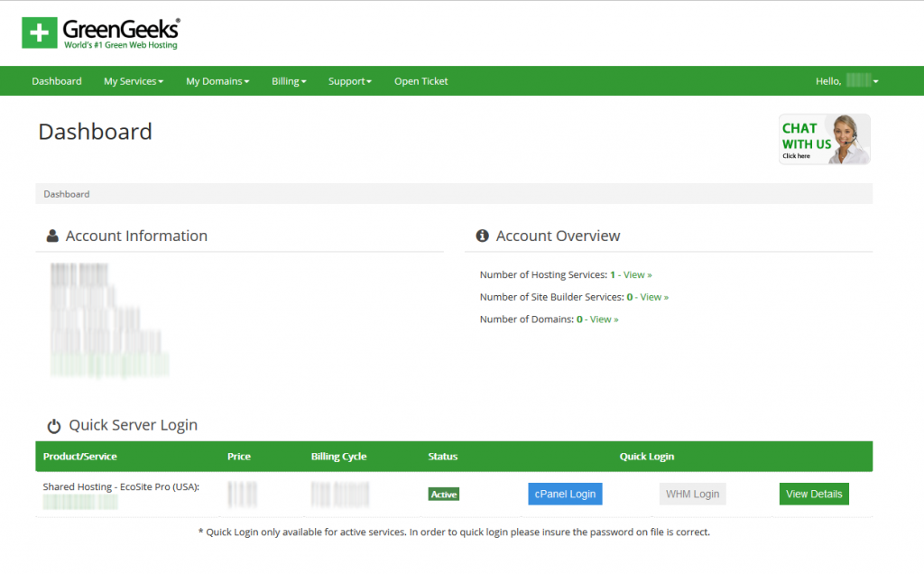Click the Quick Login availability footnote
Image resolution: width=924 pixels, height=574 pixels.
pos(454,532)
